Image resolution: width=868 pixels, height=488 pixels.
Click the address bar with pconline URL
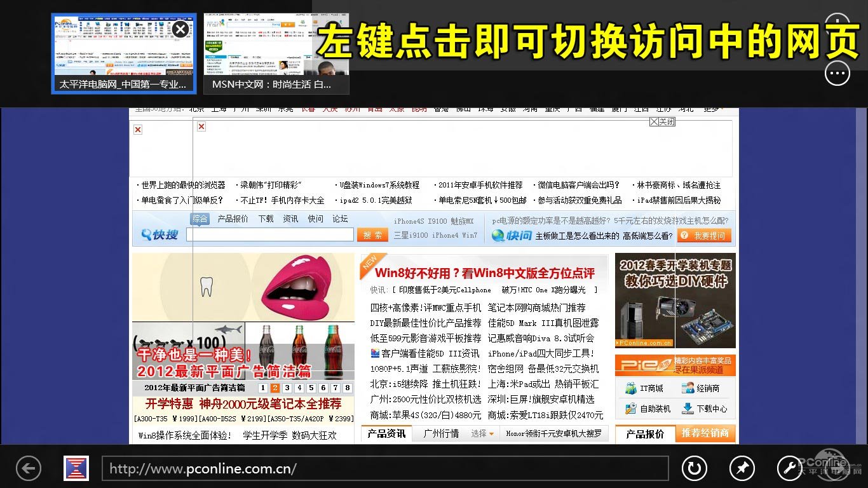385,469
